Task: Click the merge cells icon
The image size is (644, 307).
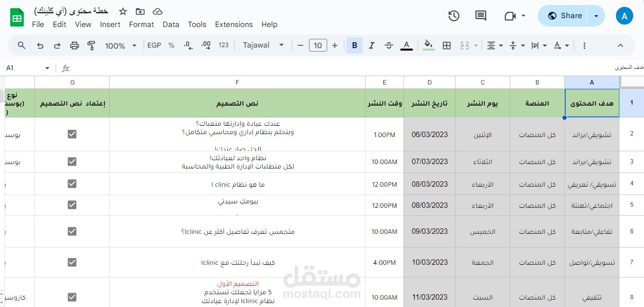Action: pyautogui.click(x=464, y=46)
